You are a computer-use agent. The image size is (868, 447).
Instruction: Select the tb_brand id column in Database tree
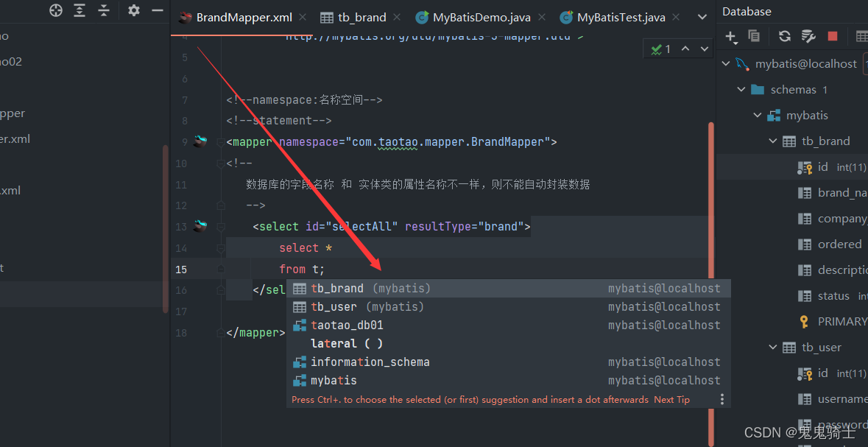point(822,166)
